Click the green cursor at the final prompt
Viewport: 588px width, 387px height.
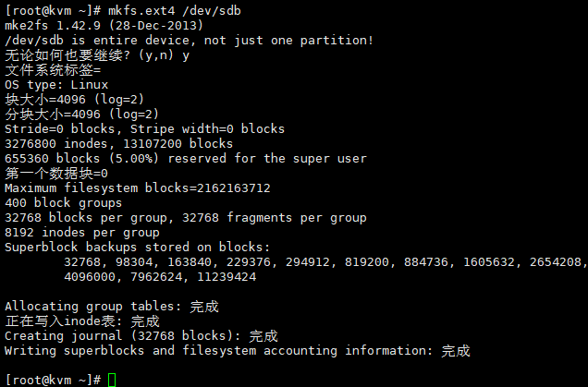click(x=112, y=380)
